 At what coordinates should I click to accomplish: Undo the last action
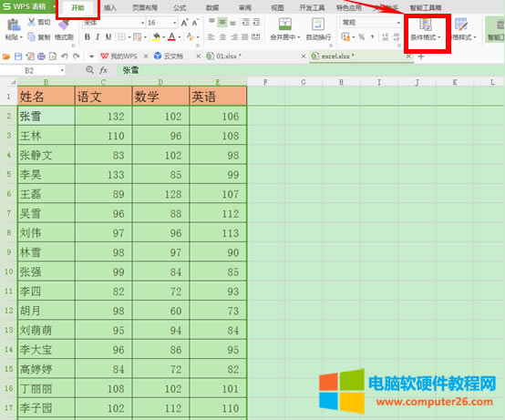click(65, 56)
